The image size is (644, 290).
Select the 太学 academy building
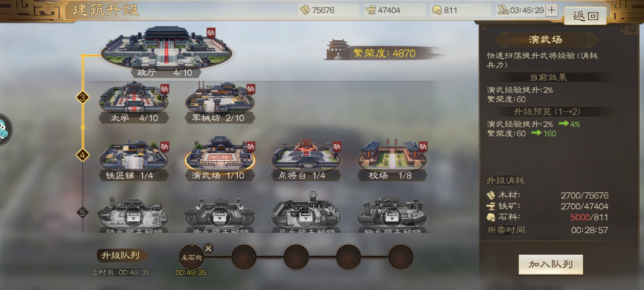[134, 103]
